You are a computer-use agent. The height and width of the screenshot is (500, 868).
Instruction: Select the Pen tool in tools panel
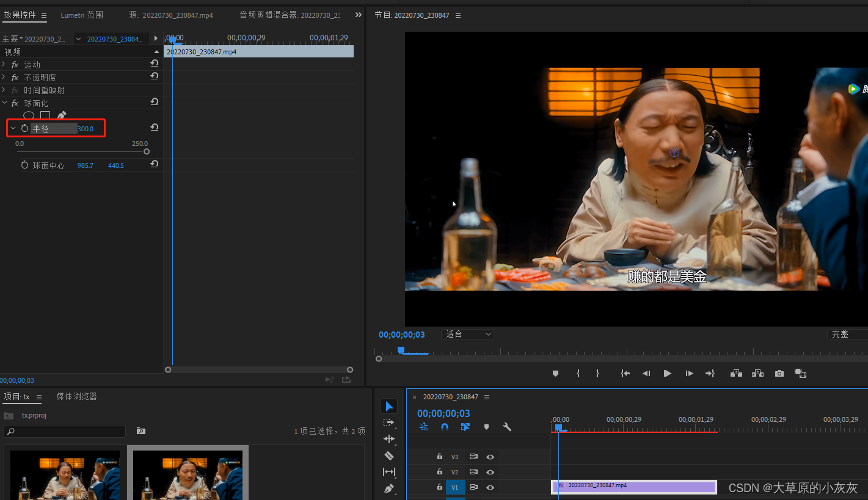389,488
